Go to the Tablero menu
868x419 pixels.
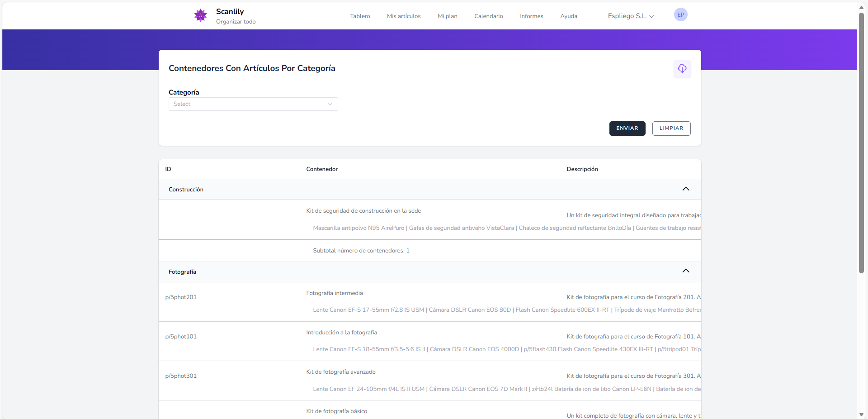click(360, 16)
